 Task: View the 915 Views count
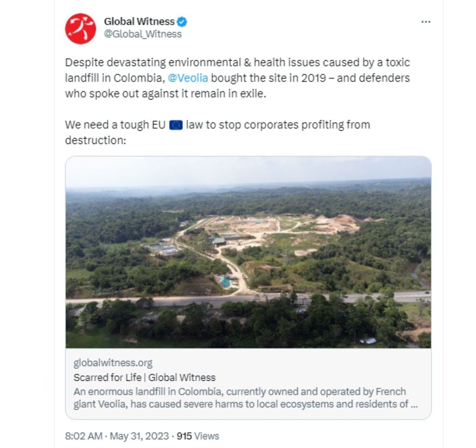198,436
